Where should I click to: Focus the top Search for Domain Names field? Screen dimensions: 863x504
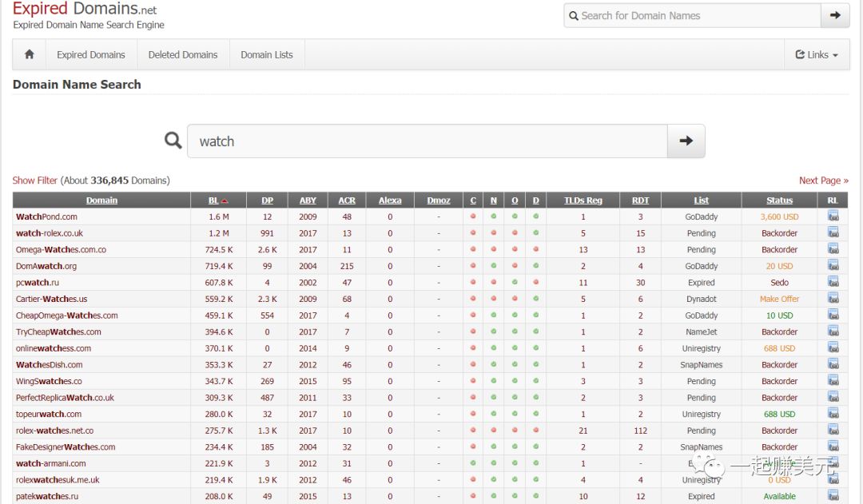click(692, 15)
